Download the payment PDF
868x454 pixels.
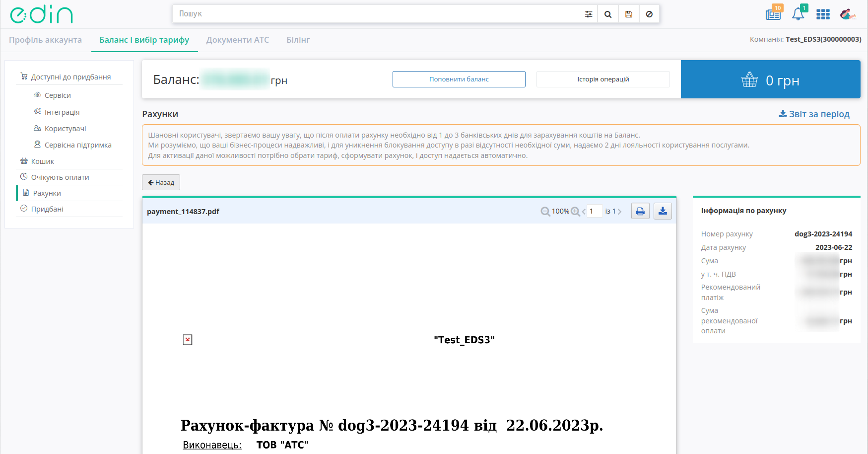(663, 211)
